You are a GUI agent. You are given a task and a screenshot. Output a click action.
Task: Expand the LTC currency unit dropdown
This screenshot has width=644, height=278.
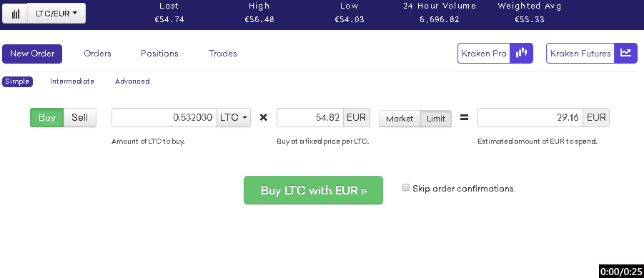point(234,117)
